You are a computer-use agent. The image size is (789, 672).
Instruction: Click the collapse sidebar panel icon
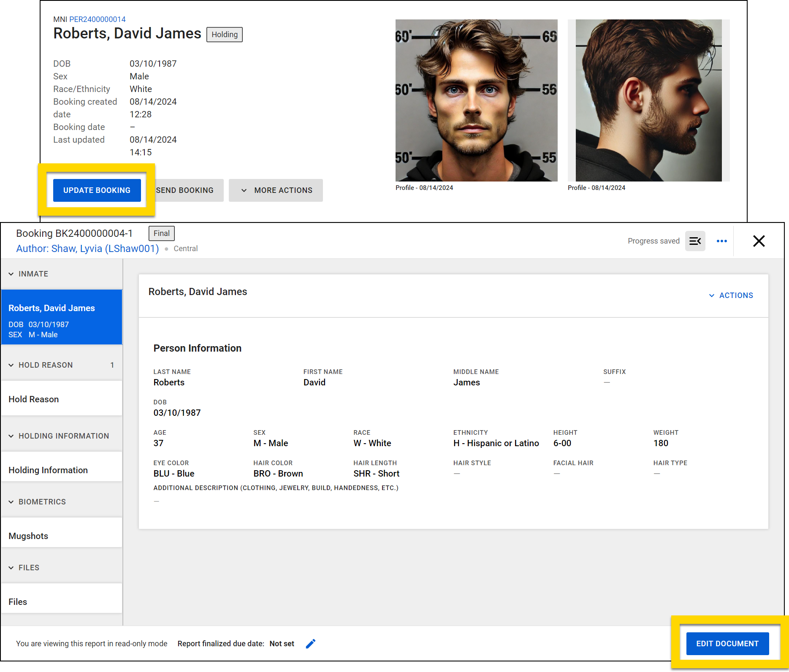point(695,241)
